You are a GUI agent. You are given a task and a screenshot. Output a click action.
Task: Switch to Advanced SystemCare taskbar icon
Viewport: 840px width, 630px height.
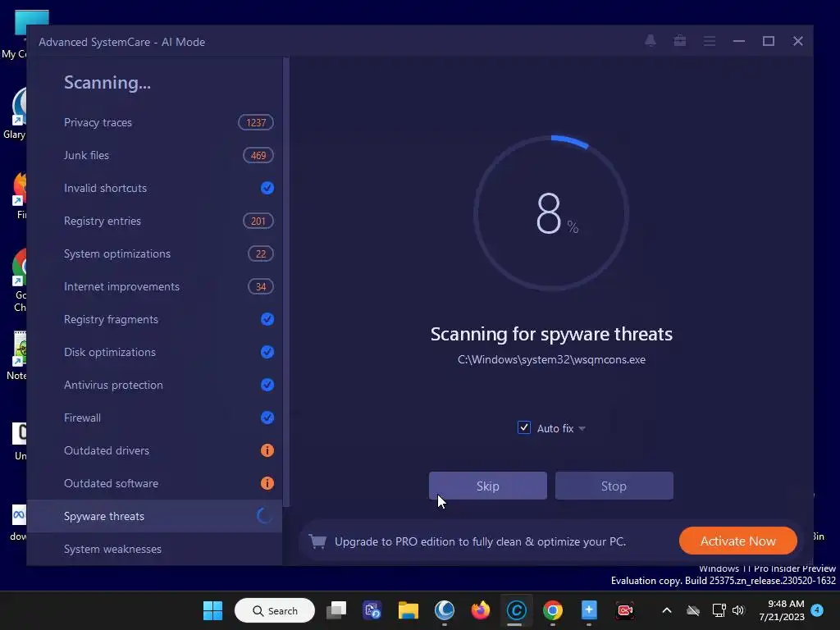(517, 610)
